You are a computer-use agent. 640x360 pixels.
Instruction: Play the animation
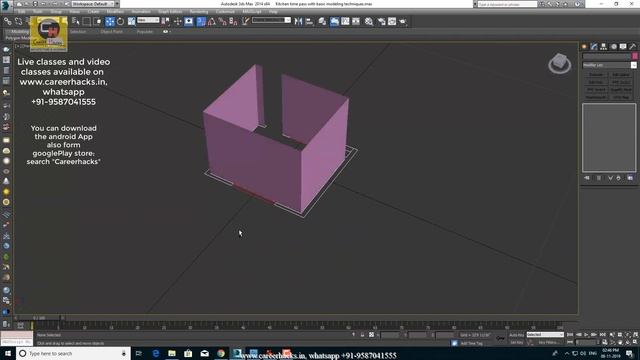586,335
